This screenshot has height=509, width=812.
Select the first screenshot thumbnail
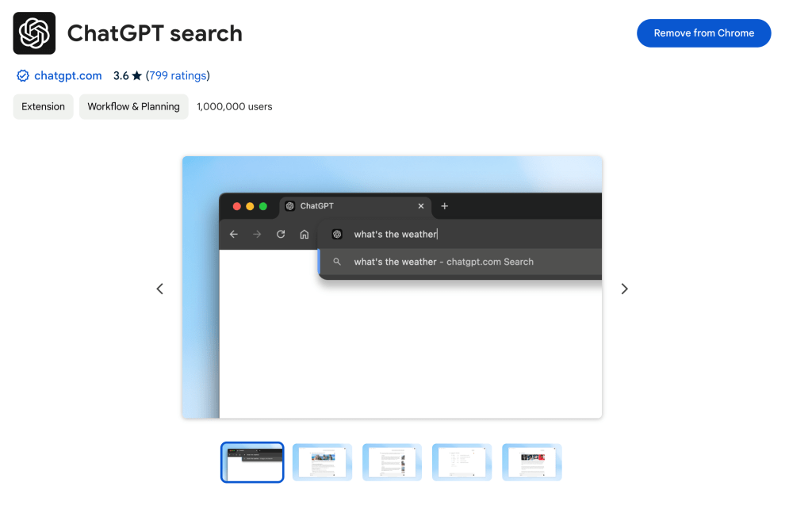[x=252, y=462]
